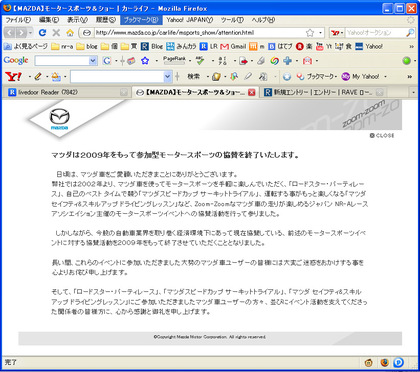Click the green status circle on Google toolbar
The height and width of the screenshot is (372, 420).
(x=406, y=61)
